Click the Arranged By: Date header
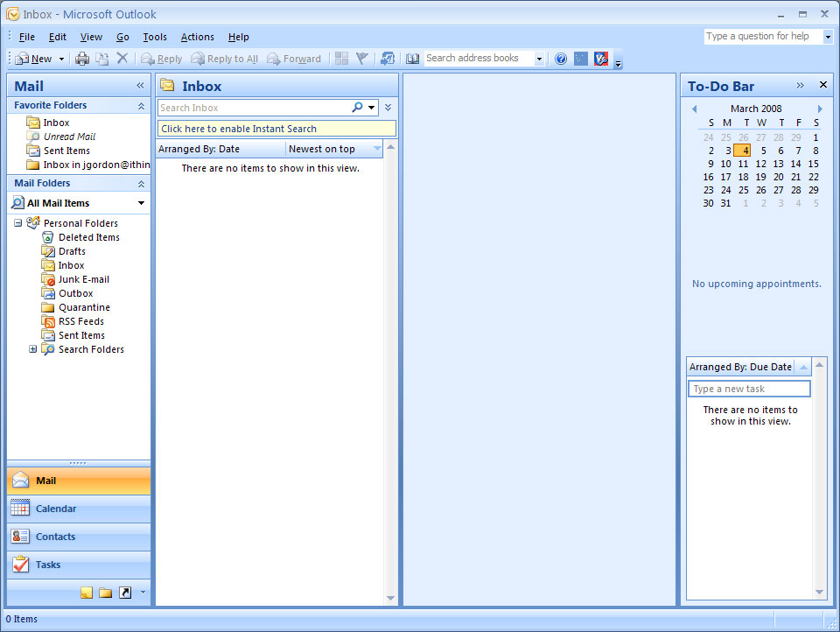The width and height of the screenshot is (840, 632). [x=220, y=149]
